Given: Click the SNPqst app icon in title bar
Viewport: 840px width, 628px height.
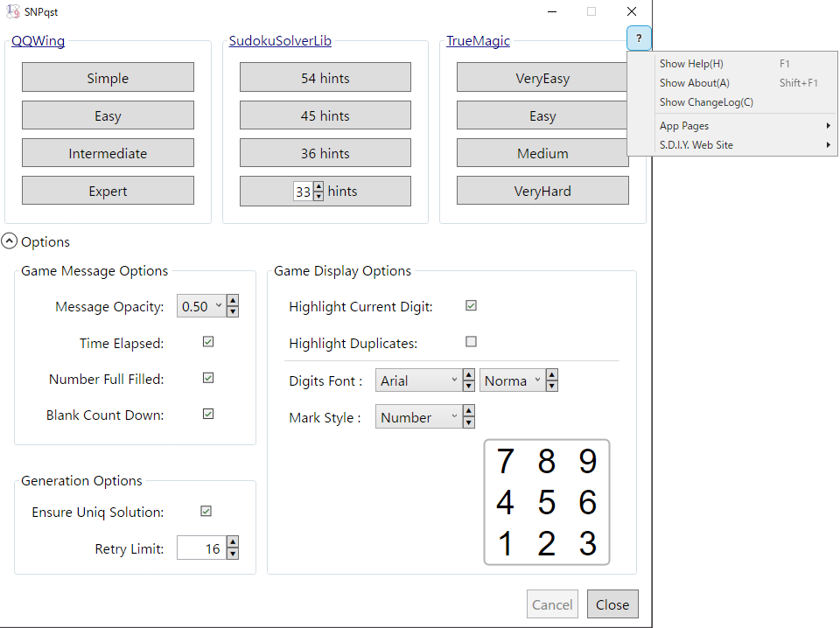Looking at the screenshot, I should pyautogui.click(x=12, y=11).
